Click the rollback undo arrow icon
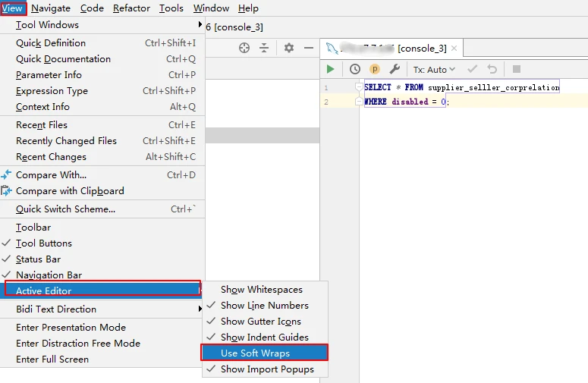Image resolution: width=588 pixels, height=383 pixels. click(492, 69)
